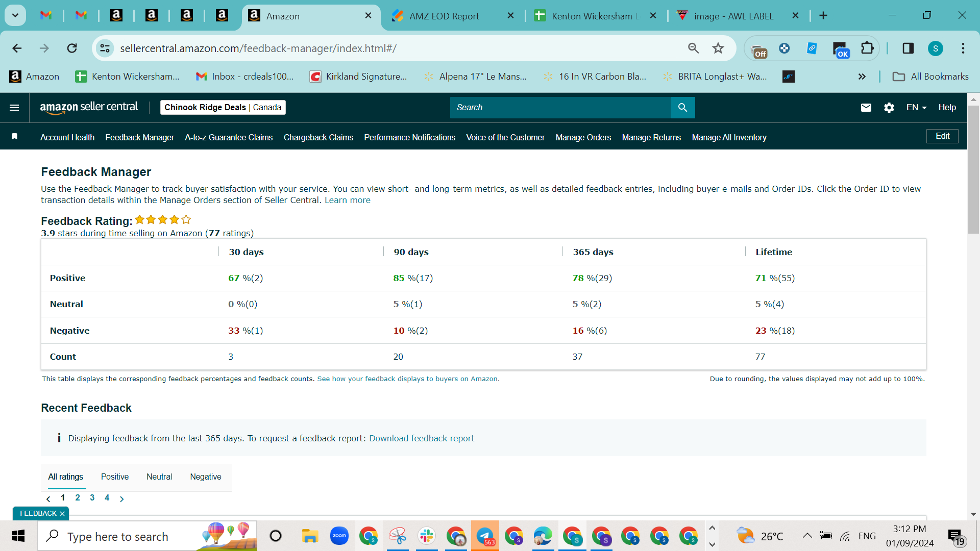The height and width of the screenshot is (551, 980).
Task: Open the Extensions puzzle icon
Action: pyautogui.click(x=867, y=48)
